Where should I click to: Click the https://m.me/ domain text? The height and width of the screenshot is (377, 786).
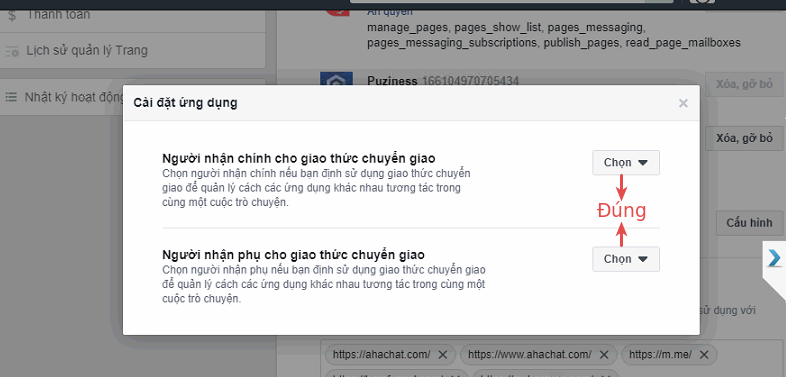pos(660,354)
